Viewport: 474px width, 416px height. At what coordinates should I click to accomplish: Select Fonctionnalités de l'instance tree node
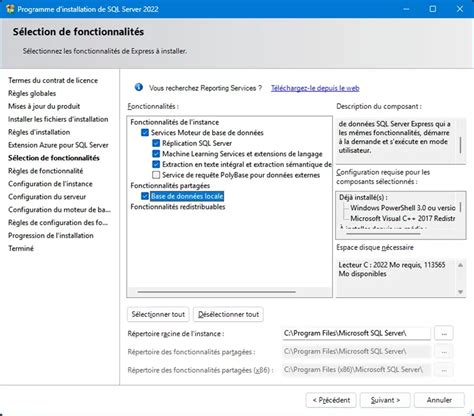click(175, 122)
